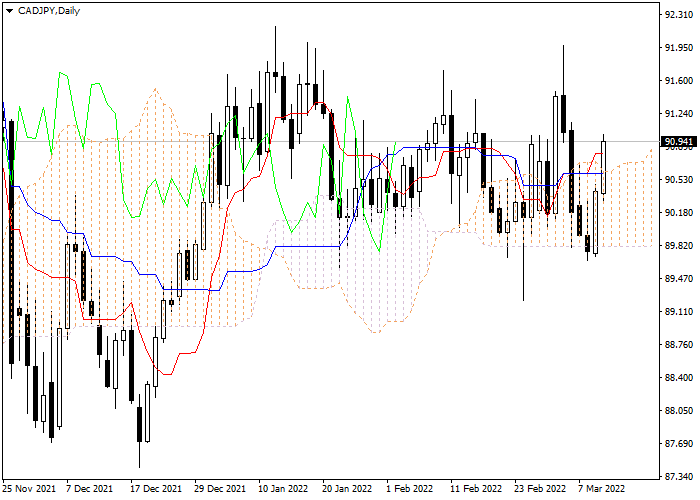Click the 17 Dec 2021 date label
700x500 pixels.
pos(156,488)
